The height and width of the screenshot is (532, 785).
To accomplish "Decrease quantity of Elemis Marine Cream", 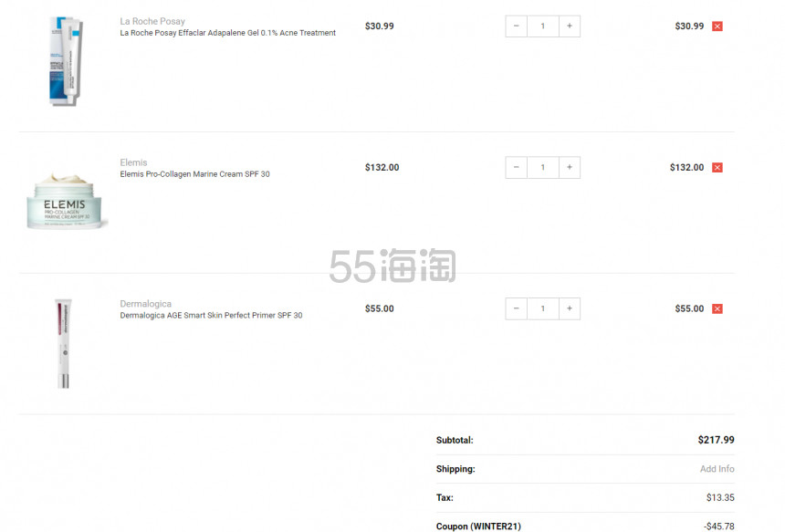I will 516,167.
